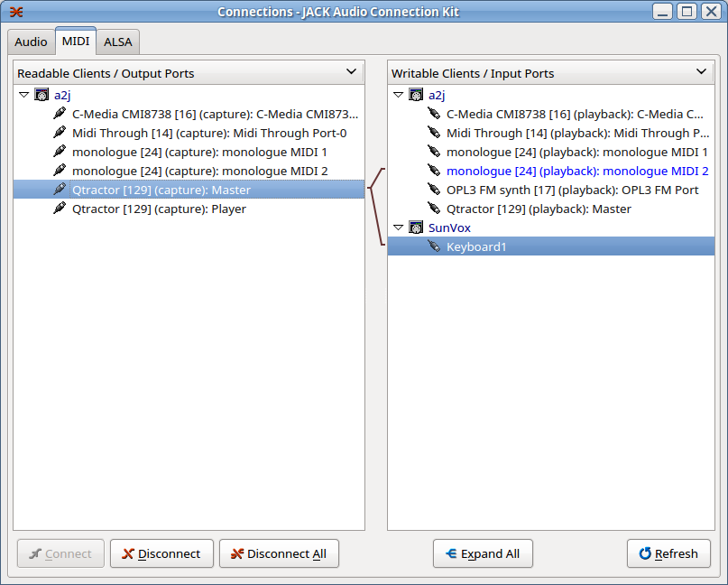Refresh the connections list

[x=668, y=553]
